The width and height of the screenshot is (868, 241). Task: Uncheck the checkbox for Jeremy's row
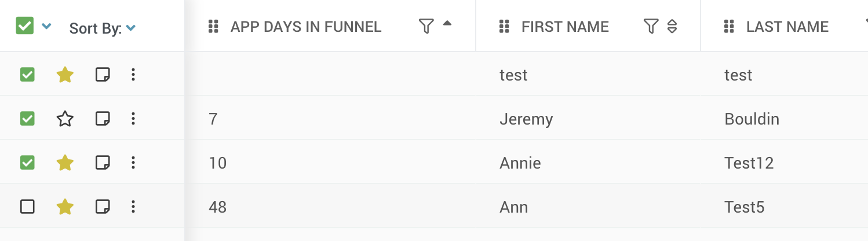tap(27, 119)
